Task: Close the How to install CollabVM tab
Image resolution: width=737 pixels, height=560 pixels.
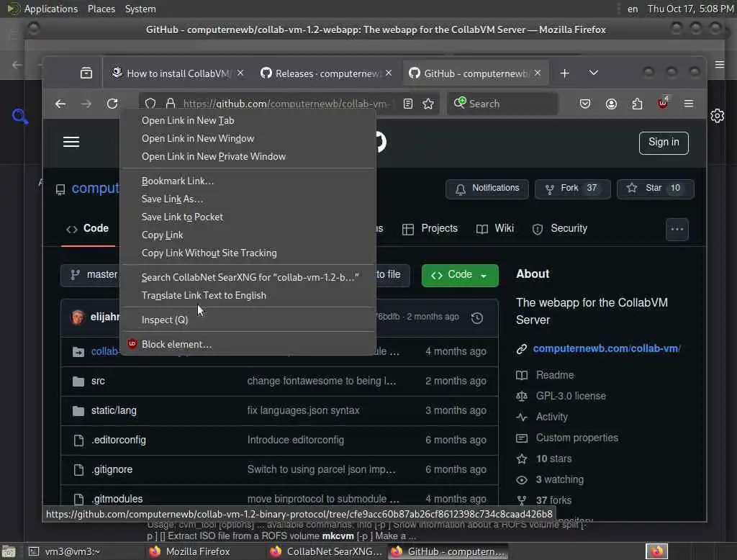Action: 240,73
